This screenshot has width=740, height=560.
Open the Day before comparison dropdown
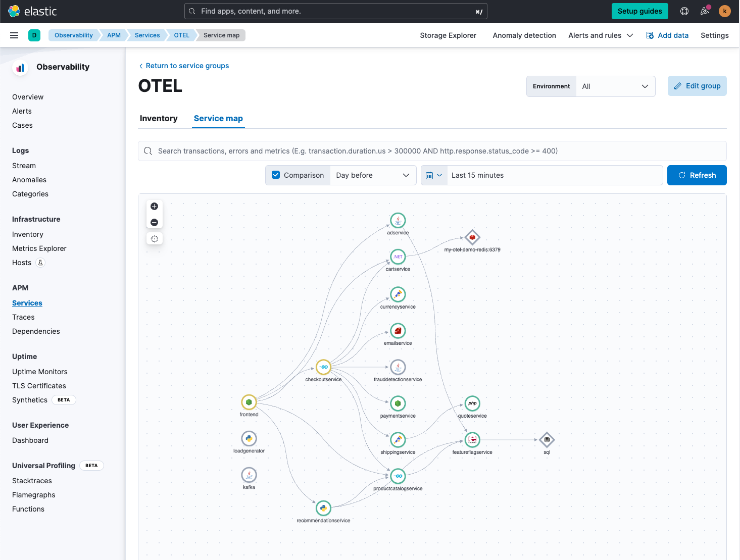(373, 175)
